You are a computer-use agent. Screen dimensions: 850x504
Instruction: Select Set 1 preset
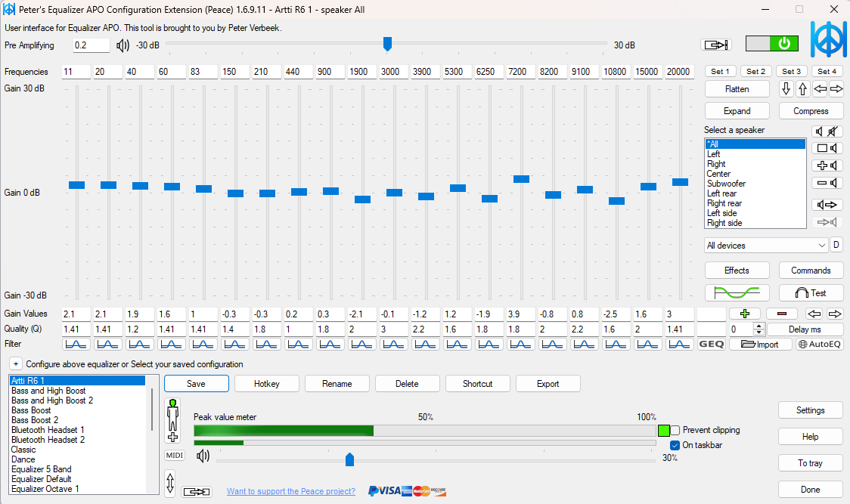pos(721,71)
